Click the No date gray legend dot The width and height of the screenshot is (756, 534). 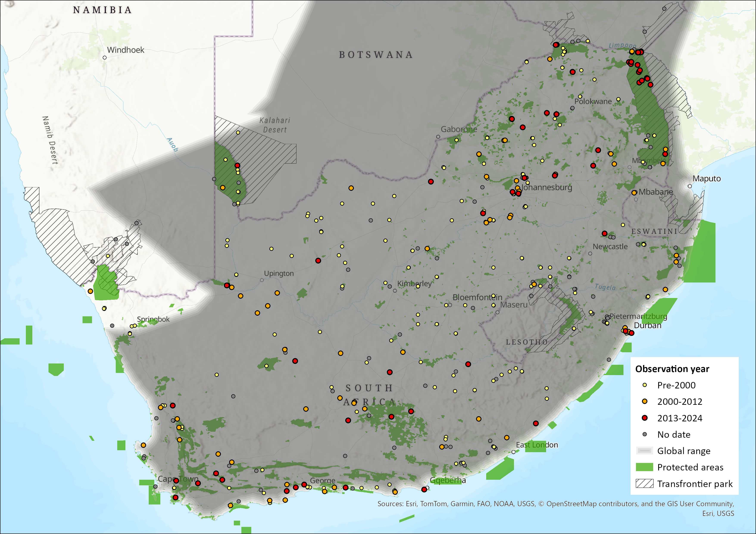(x=645, y=434)
